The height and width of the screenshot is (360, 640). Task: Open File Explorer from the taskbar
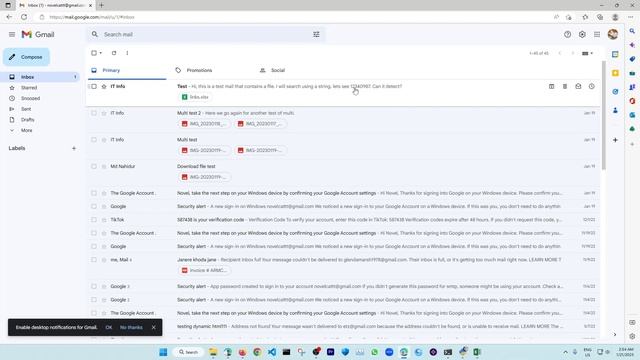213,352
